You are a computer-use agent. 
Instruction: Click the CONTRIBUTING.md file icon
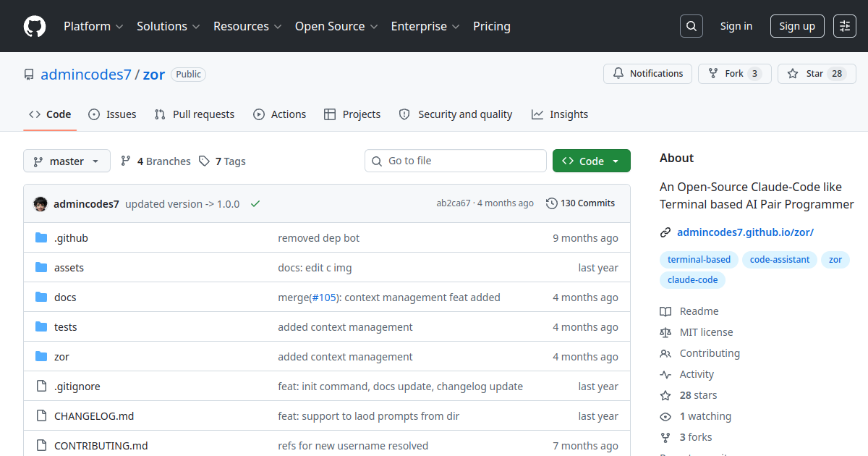41,446
